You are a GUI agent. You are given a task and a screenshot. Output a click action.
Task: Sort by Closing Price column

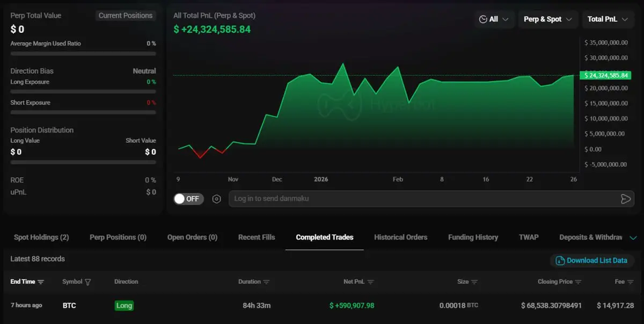pos(559,282)
